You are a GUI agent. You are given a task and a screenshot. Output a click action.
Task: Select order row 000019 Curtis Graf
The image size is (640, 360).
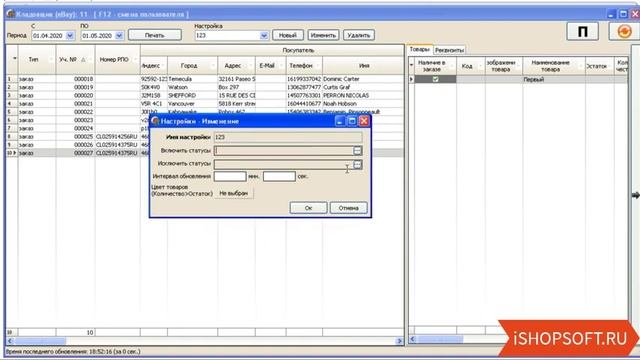(204, 87)
